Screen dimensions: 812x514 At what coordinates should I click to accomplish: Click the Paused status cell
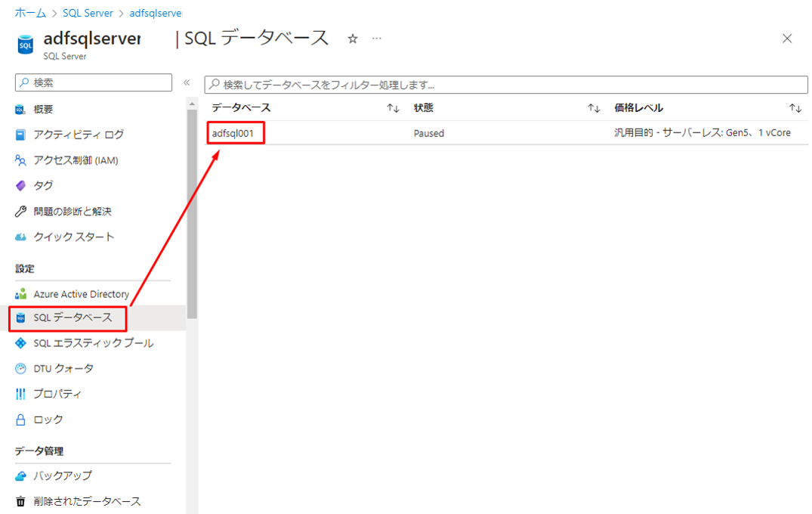click(429, 133)
